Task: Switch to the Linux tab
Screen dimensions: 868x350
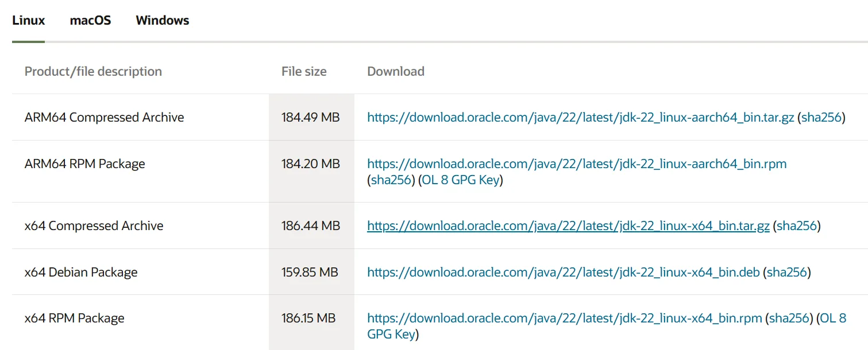Action: [28, 21]
